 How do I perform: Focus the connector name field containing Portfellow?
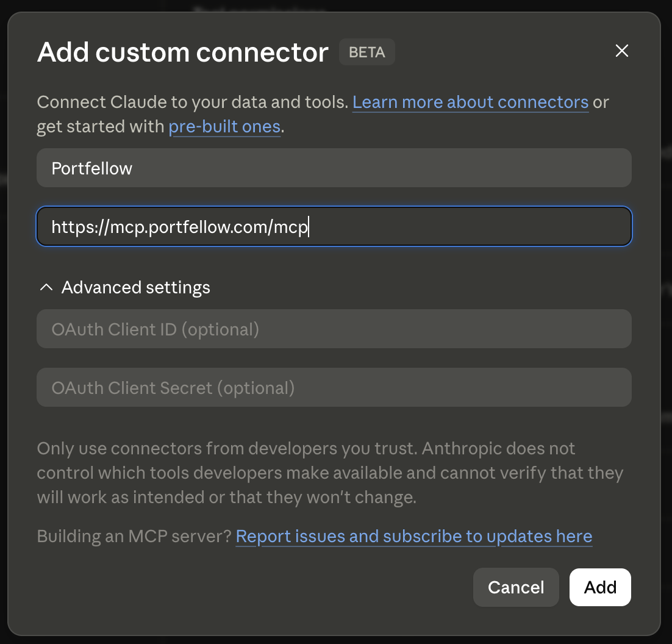click(x=334, y=168)
